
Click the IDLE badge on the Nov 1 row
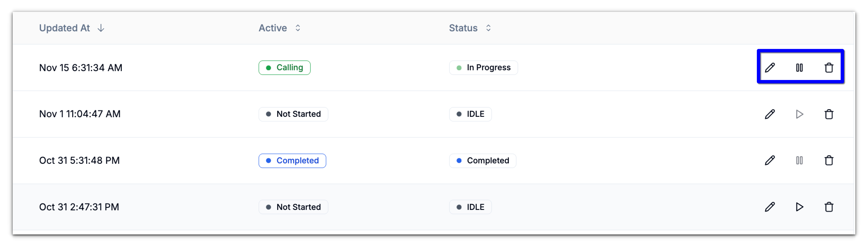470,114
